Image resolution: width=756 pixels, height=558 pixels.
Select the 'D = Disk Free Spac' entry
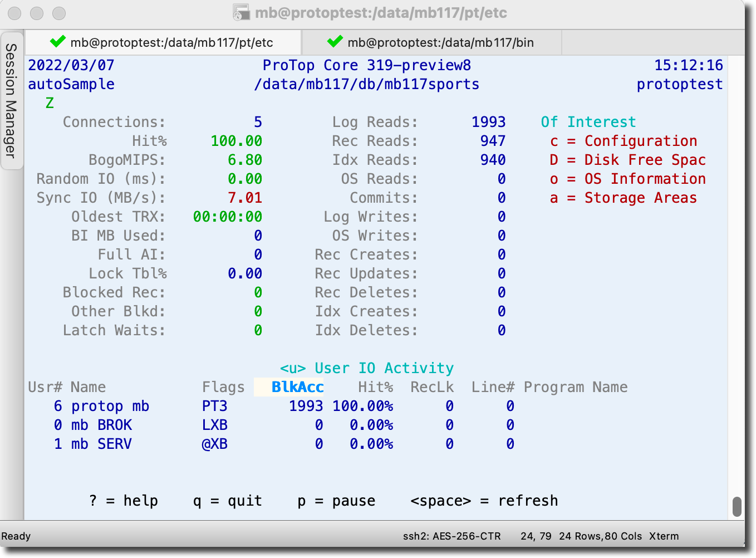click(627, 160)
